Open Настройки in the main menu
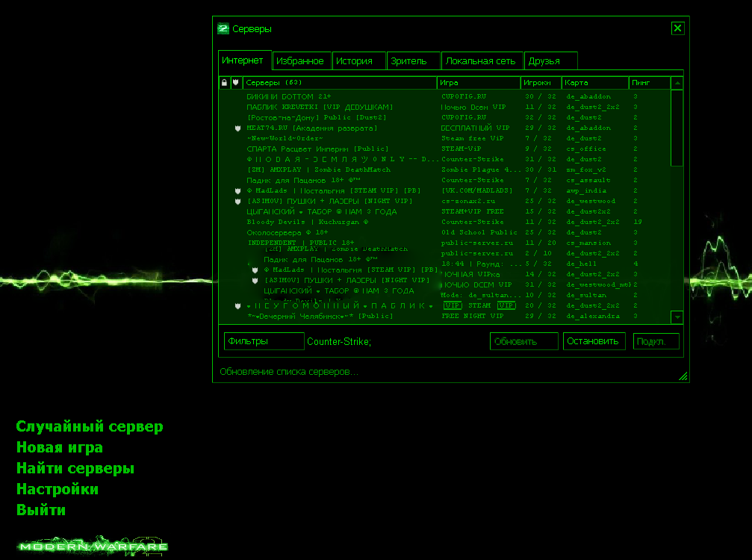Viewport: 752px width, 560px height. pos(58,490)
